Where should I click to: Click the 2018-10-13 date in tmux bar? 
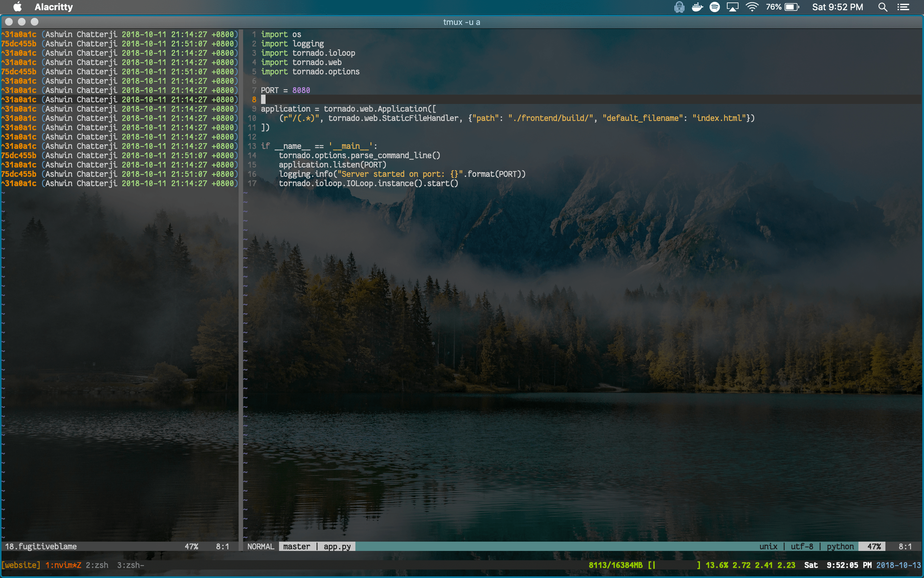tap(899, 565)
